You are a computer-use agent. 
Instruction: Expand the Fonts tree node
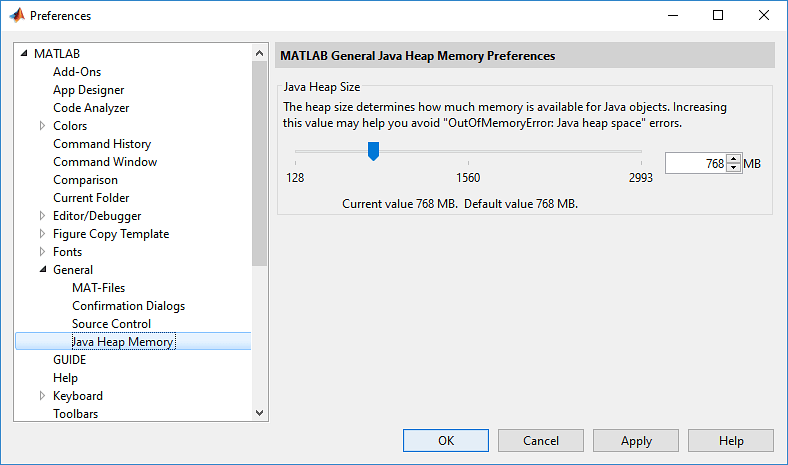point(42,252)
